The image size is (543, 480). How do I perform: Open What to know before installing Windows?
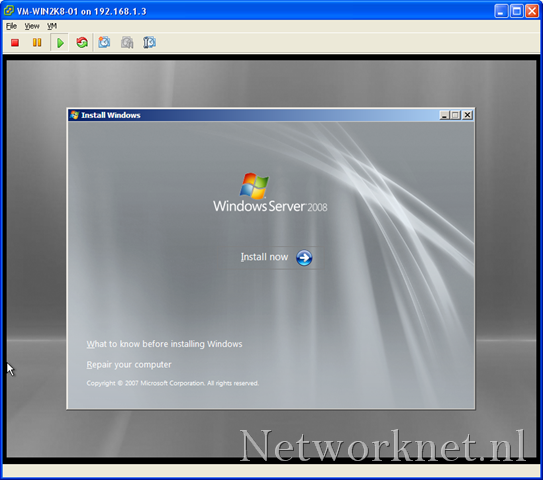(x=164, y=344)
